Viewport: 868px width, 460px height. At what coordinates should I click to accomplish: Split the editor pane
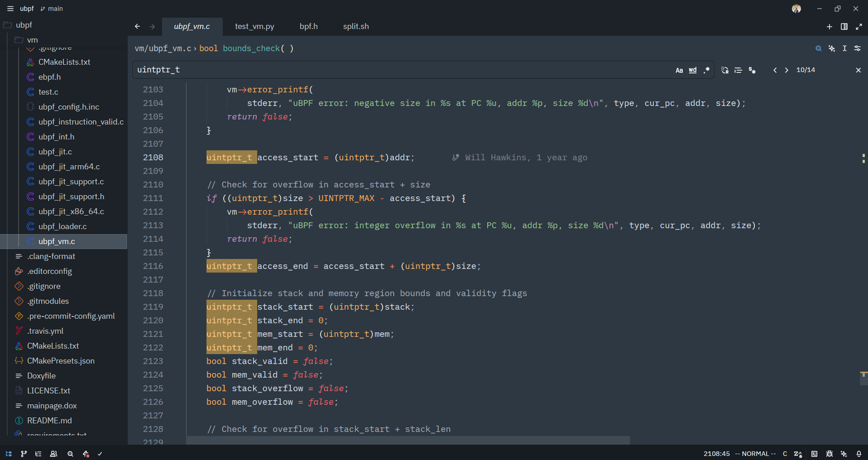point(844,27)
